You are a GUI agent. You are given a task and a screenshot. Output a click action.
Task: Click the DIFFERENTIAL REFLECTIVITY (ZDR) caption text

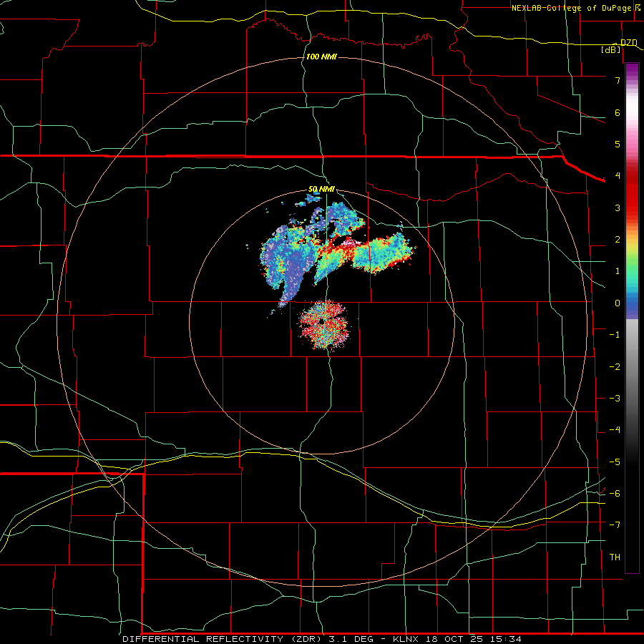[x=223, y=639]
